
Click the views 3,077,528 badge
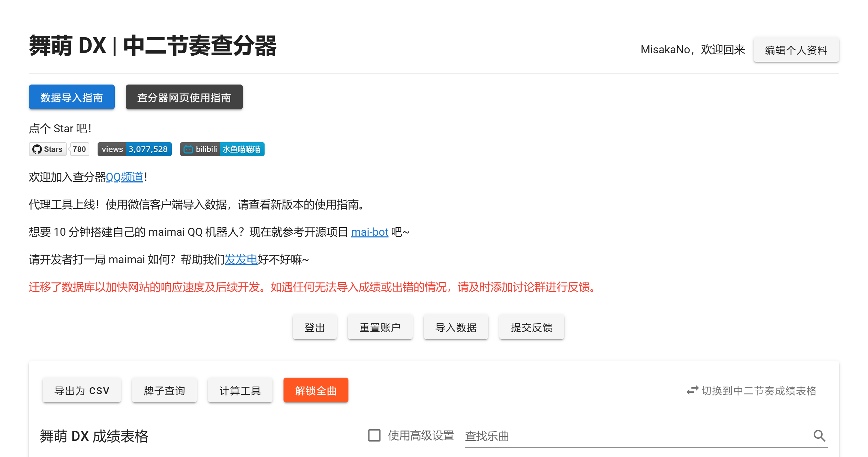(x=135, y=149)
